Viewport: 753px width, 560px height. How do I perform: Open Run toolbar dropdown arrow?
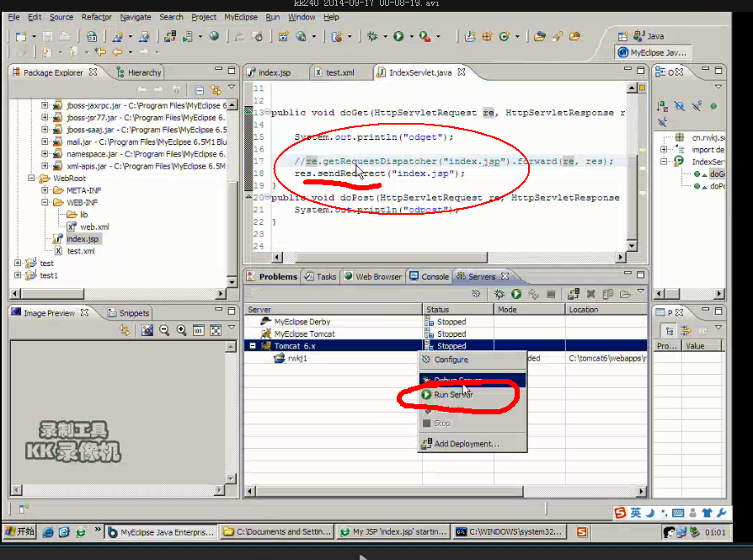tap(411, 36)
